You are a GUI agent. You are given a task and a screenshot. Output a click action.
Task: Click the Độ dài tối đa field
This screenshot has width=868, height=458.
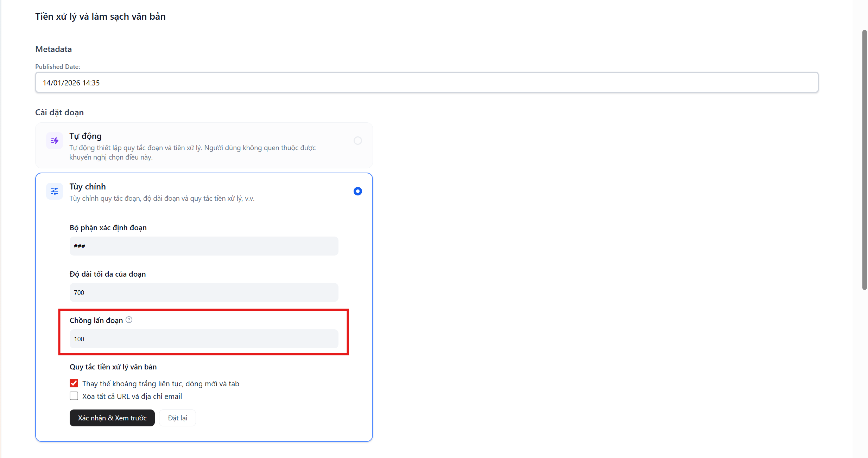(204, 292)
